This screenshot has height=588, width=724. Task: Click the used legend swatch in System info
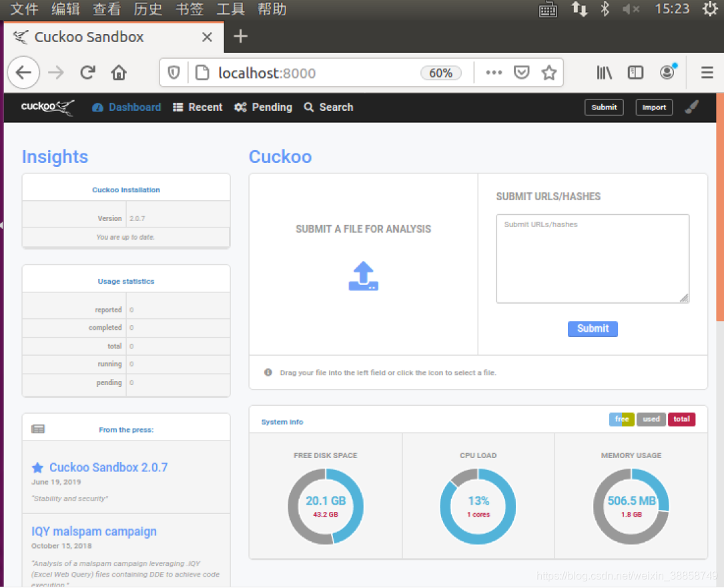pyautogui.click(x=651, y=419)
